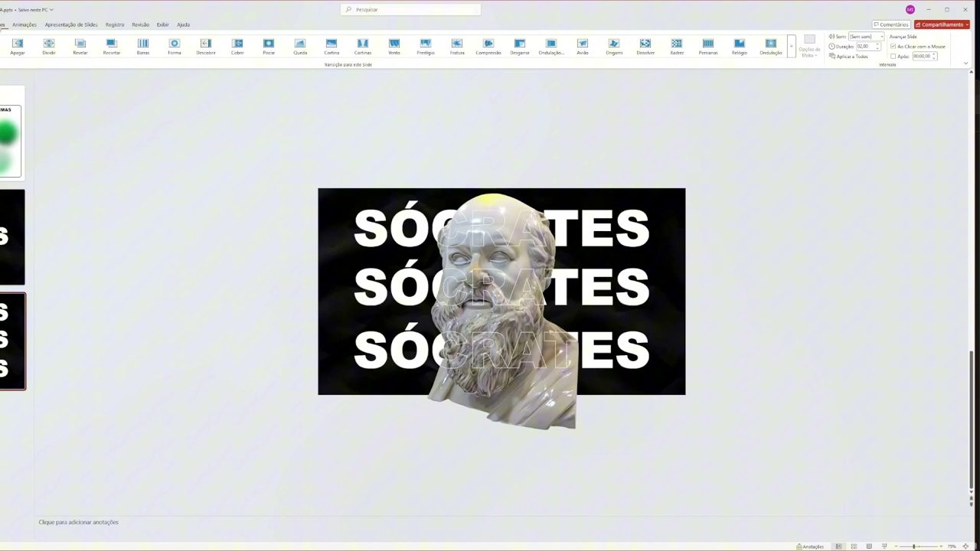Select the Avião transition

[583, 47]
